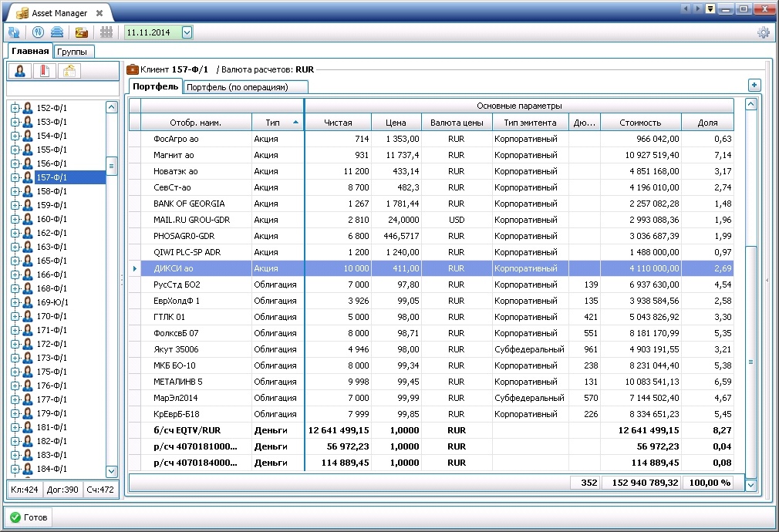Click the stacked layers toolbar icon
Image resolution: width=779 pixels, height=532 pixels.
coord(57,32)
